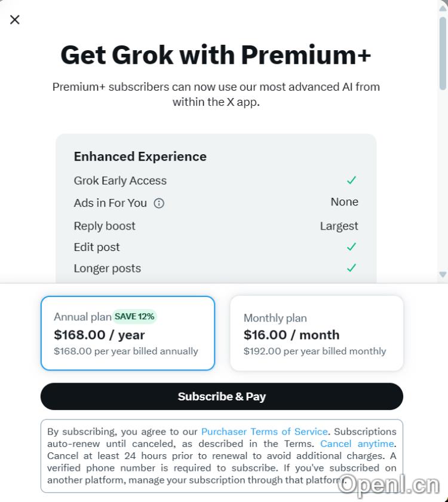Viewport: 448px width, 502px height.
Task: Click the Enhanced Experience section header
Action: tap(140, 157)
